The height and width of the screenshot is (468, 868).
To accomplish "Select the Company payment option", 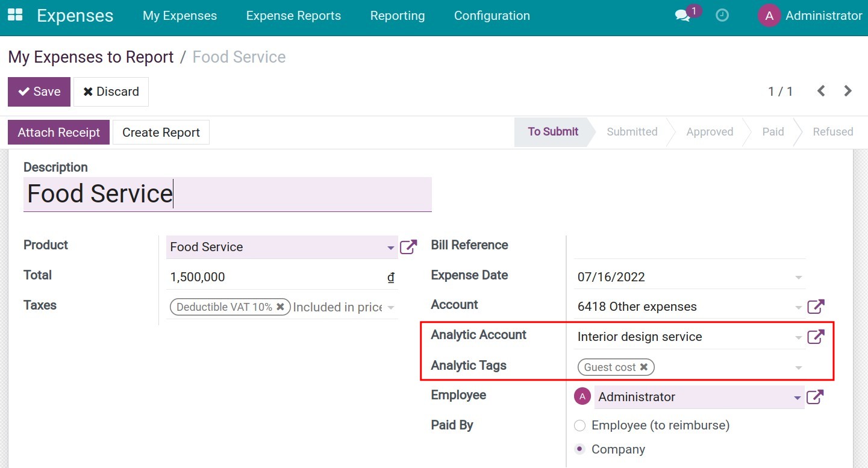I will point(579,449).
